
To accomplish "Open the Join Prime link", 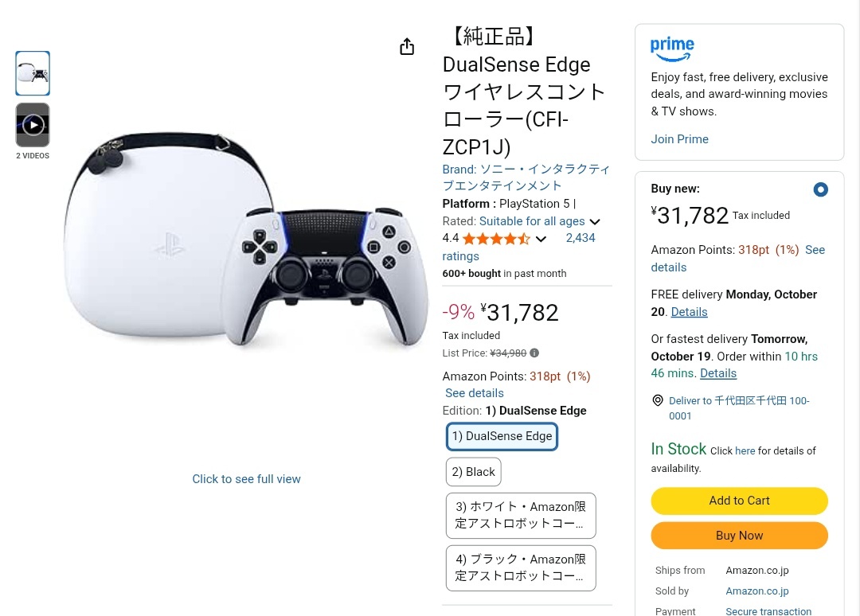I will tap(679, 139).
